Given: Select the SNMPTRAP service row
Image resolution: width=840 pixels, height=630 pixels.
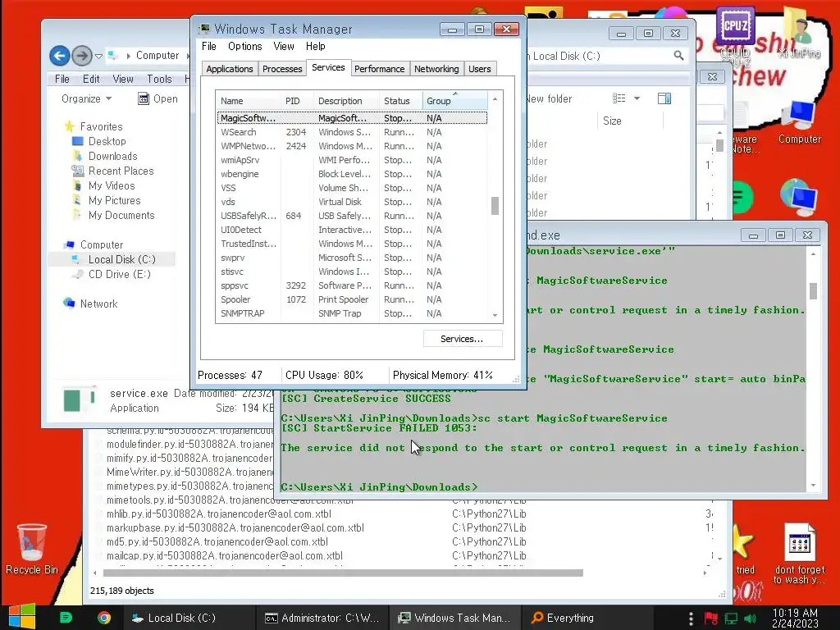Looking at the screenshot, I should coord(352,313).
